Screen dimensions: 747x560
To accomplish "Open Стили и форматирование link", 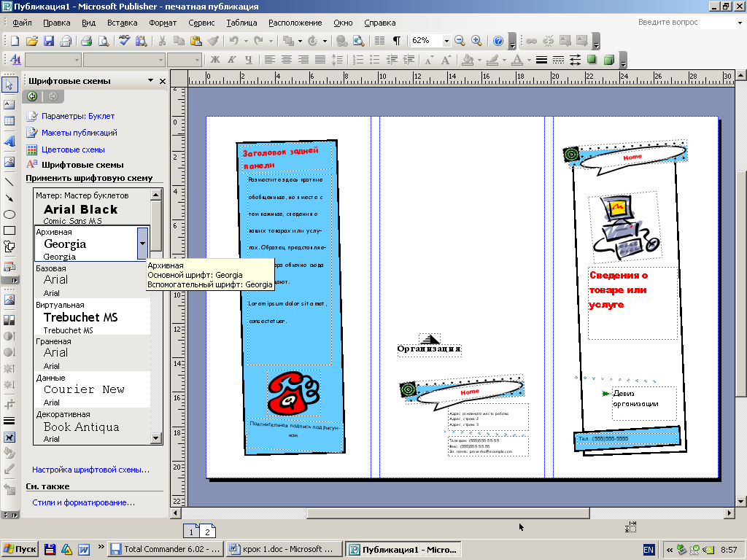I will [83, 502].
